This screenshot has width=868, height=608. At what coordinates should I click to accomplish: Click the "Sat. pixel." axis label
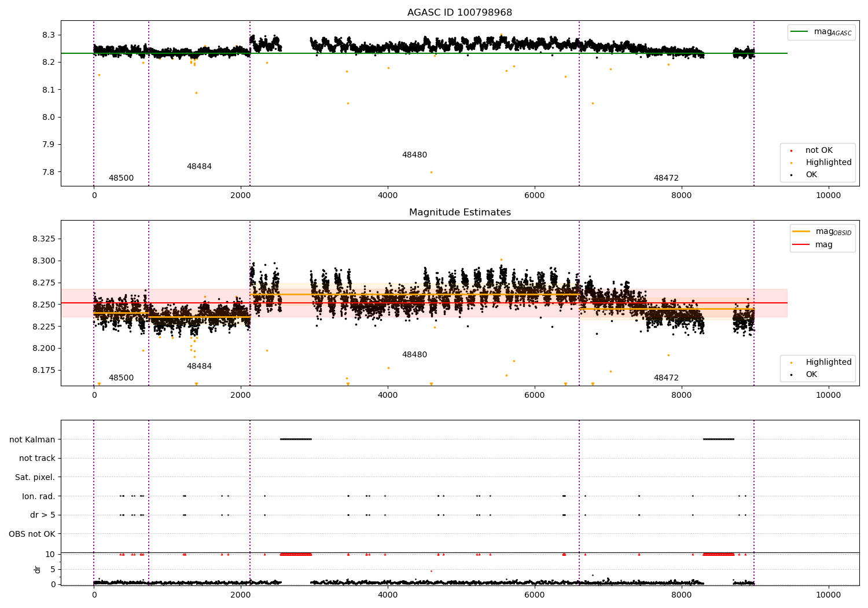[35, 478]
